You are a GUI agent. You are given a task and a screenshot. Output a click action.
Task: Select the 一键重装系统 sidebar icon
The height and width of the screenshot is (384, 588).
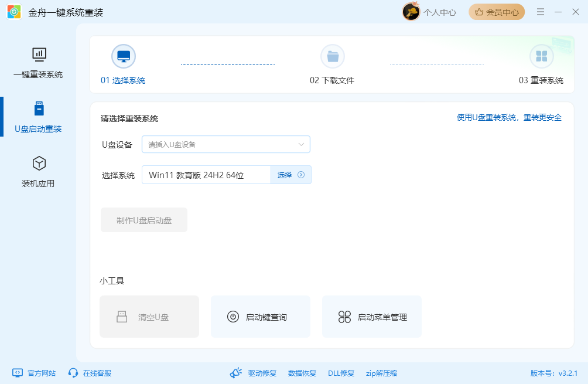(39, 62)
